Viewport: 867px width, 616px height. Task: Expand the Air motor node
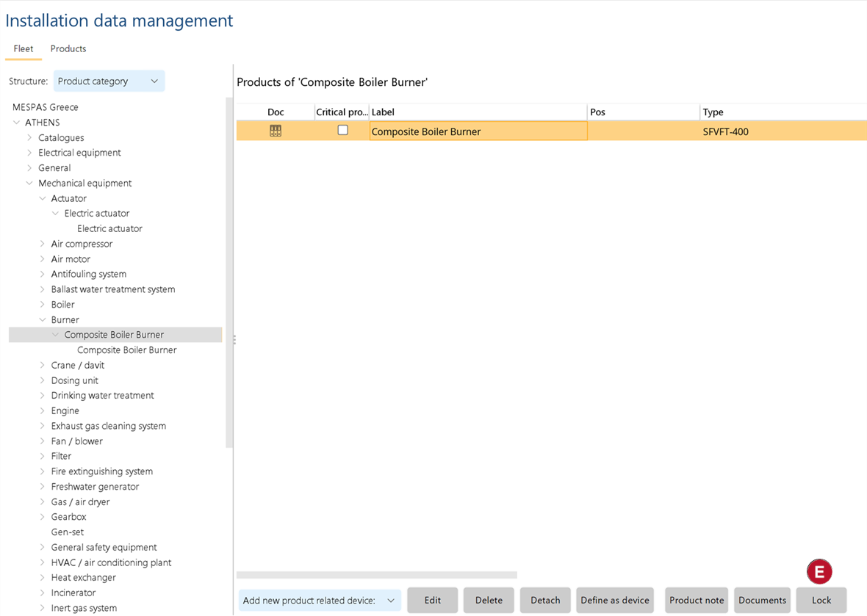[42, 259]
